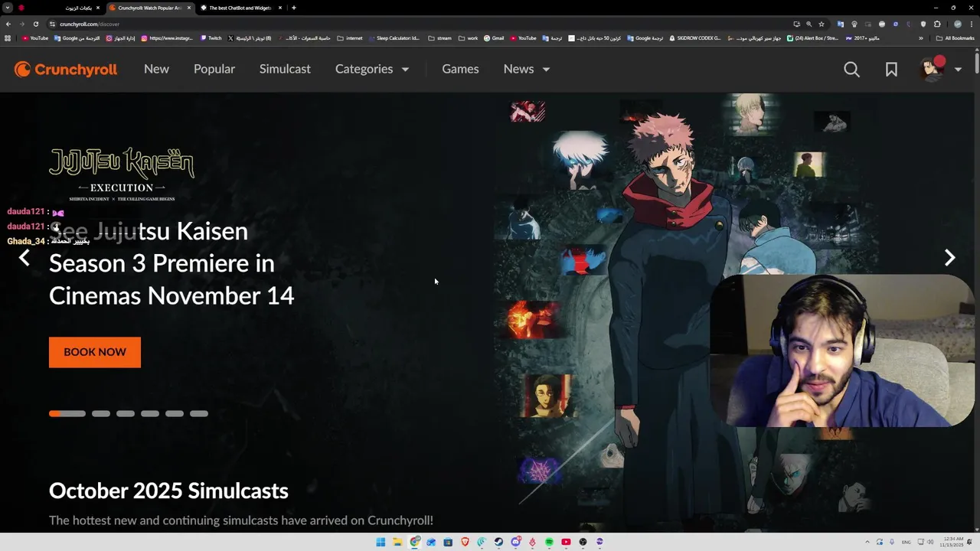The width and height of the screenshot is (980, 551).
Task: Click the Crunchyroll logo
Action: pos(66,70)
